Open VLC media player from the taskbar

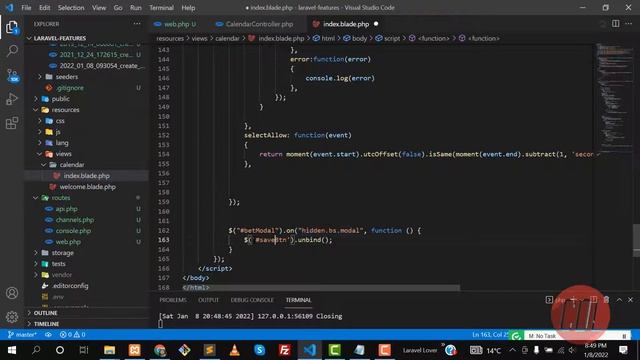tap(234, 350)
